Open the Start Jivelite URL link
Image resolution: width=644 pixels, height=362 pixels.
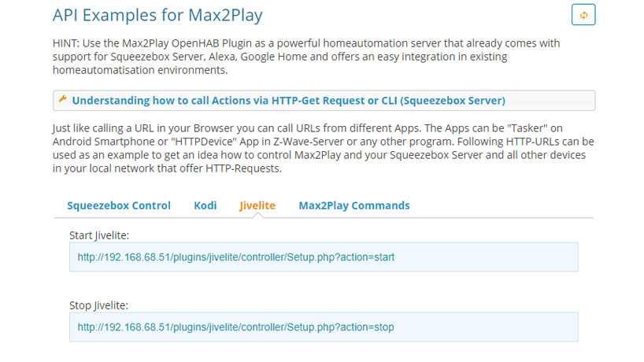235,257
